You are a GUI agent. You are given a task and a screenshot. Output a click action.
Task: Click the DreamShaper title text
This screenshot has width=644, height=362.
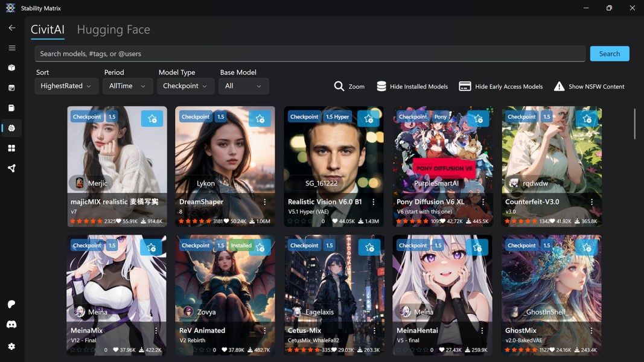click(x=201, y=202)
